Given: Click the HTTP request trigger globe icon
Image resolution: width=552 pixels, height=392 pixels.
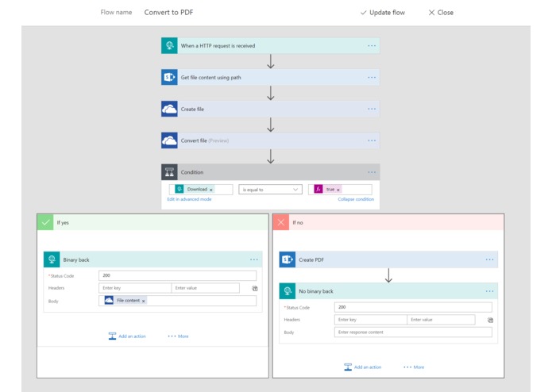Looking at the screenshot, I should 169,46.
